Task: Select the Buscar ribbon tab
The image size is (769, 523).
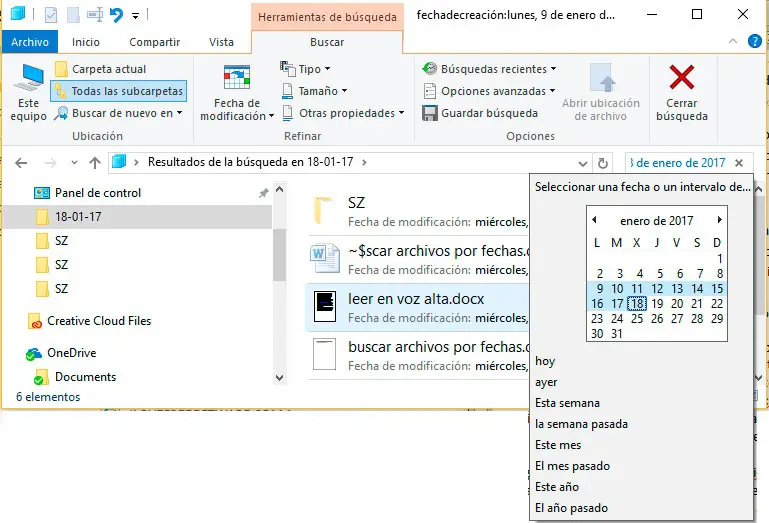Action: click(327, 42)
